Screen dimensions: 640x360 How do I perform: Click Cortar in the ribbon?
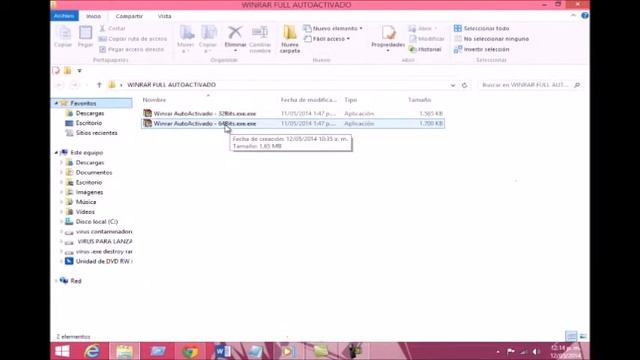click(x=113, y=28)
